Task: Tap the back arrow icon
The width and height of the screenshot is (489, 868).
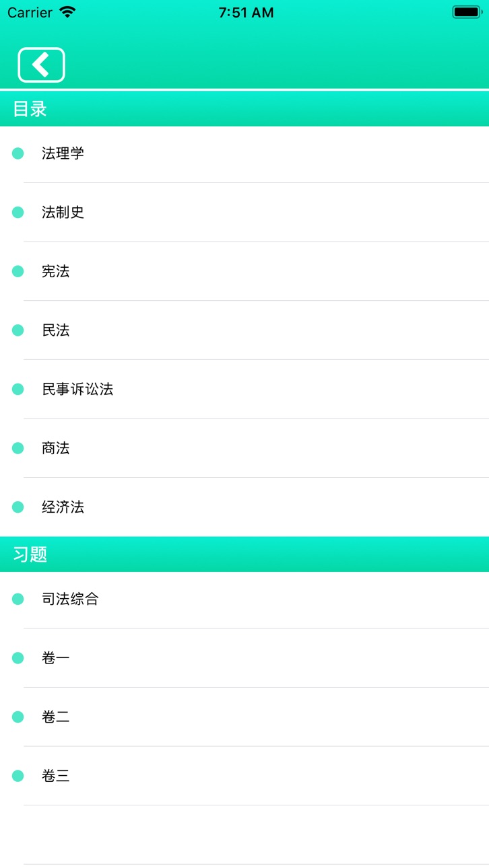Action: (41, 65)
